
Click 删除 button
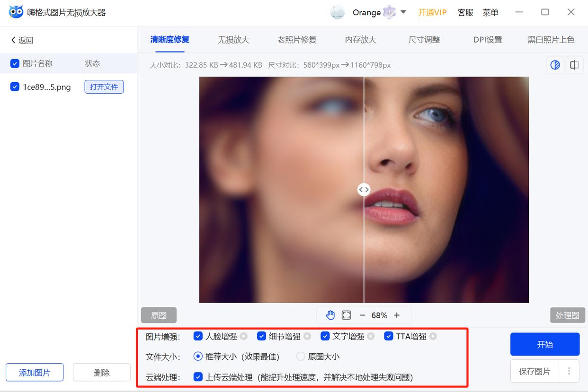pos(101,372)
